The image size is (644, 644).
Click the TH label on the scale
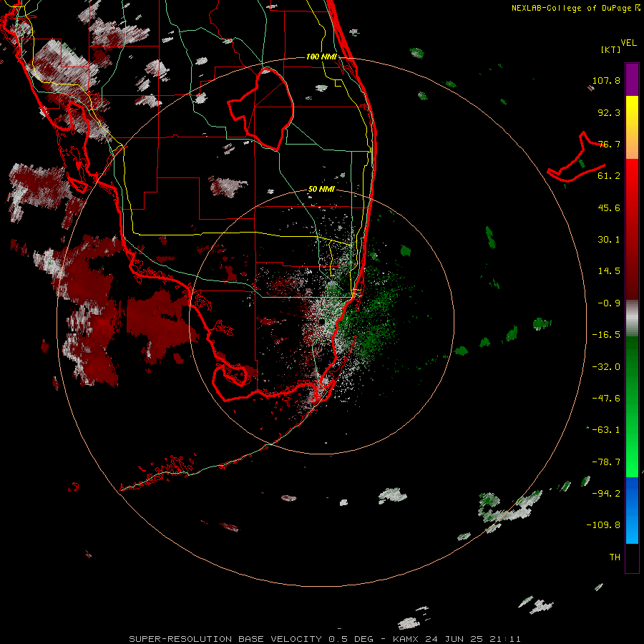615,557
